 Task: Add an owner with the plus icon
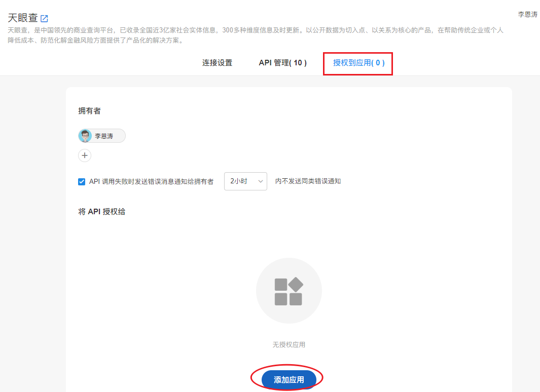85,155
